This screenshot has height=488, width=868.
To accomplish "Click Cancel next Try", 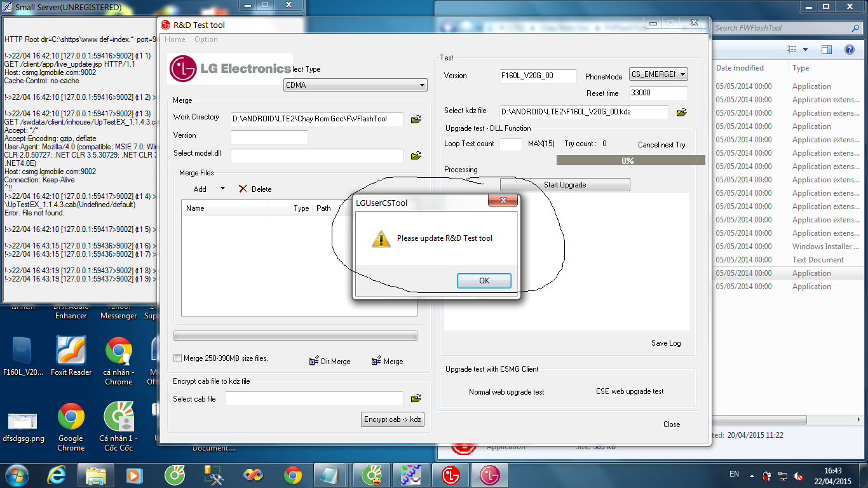I will [x=661, y=145].
